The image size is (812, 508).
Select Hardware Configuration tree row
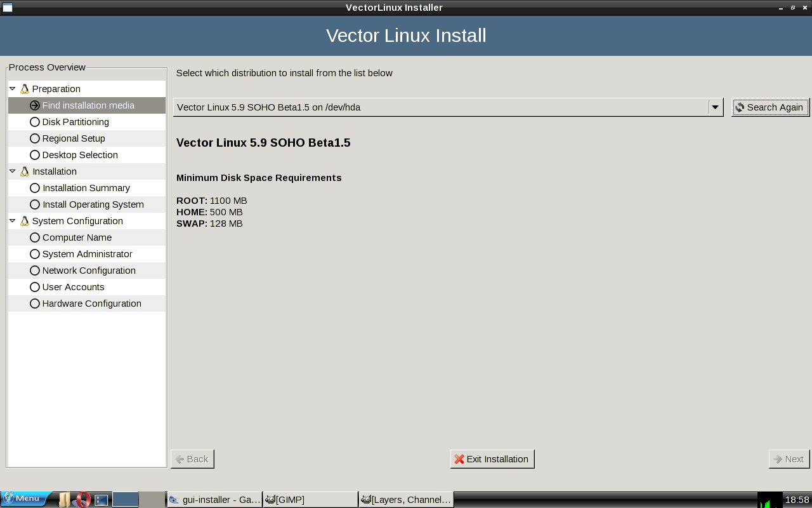coord(87,304)
